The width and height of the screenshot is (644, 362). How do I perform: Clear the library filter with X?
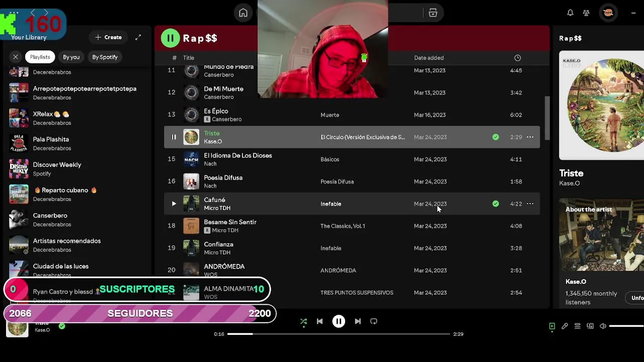16,57
